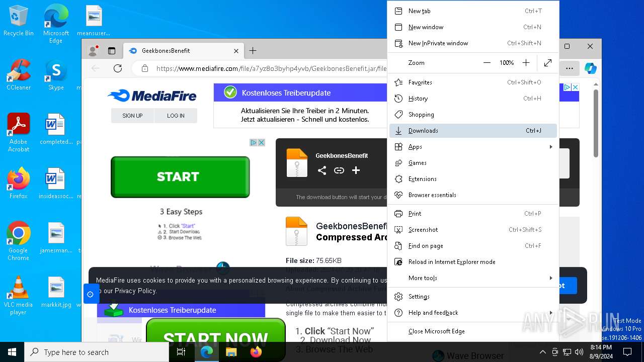The width and height of the screenshot is (644, 362).
Task: Open Edge Settings and more ellipsis
Action: [x=569, y=68]
